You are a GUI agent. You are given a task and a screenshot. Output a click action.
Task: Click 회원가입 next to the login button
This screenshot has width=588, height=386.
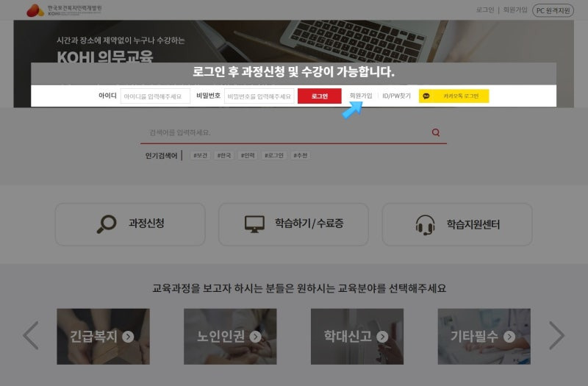click(x=361, y=96)
